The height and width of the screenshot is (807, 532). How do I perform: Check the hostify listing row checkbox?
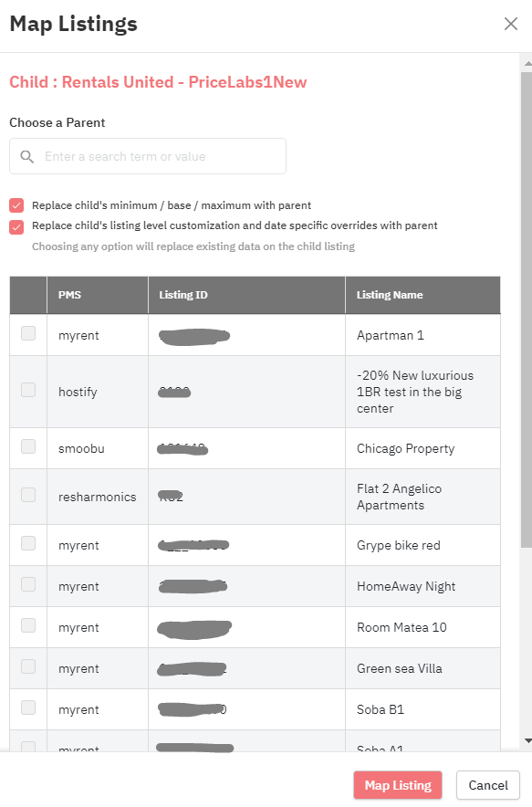click(x=28, y=390)
